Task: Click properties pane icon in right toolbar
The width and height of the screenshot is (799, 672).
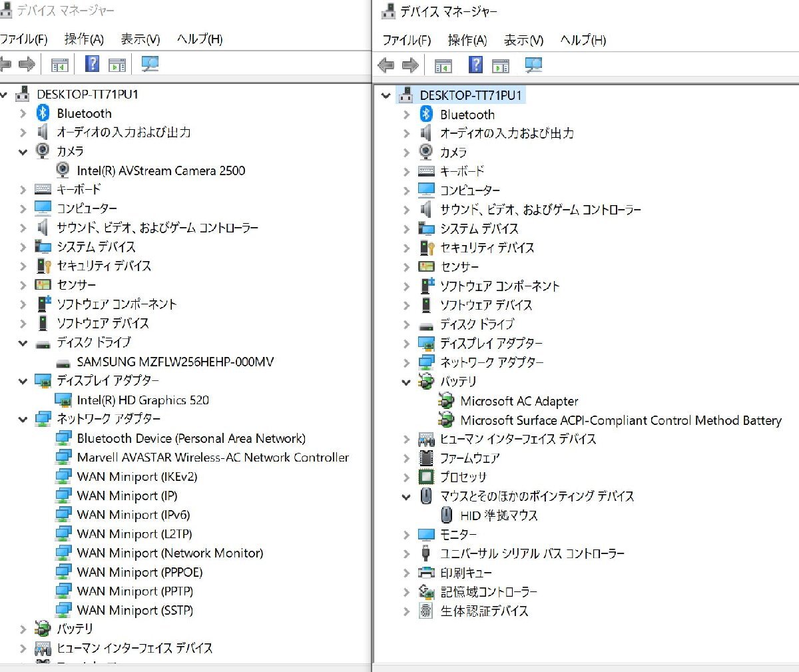Action: 501,66
